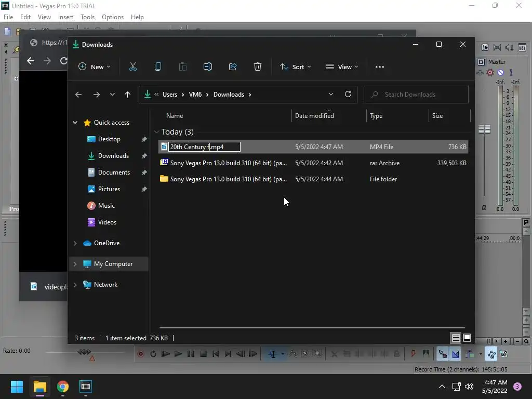Click the blue Mute icon on Master bus

coord(500,72)
